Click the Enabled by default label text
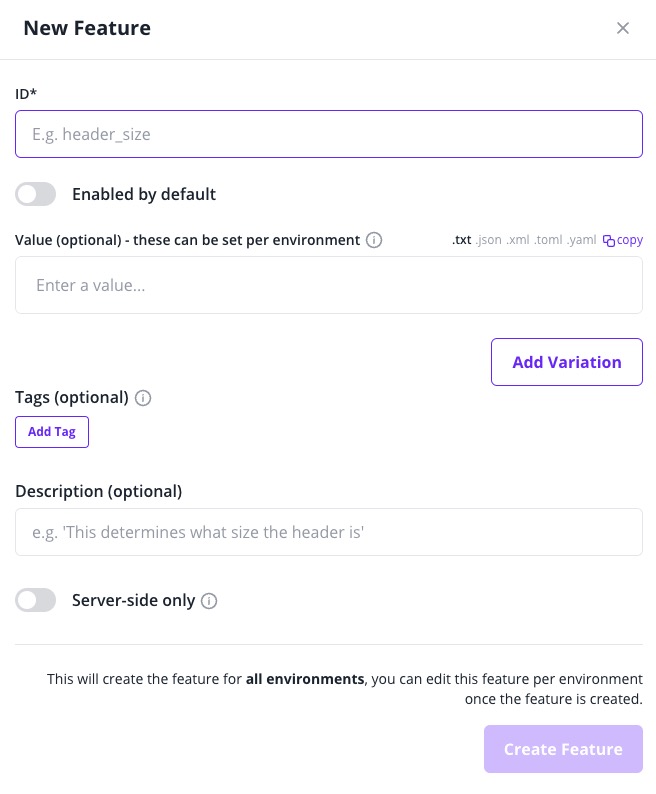656x794 pixels. tap(144, 194)
